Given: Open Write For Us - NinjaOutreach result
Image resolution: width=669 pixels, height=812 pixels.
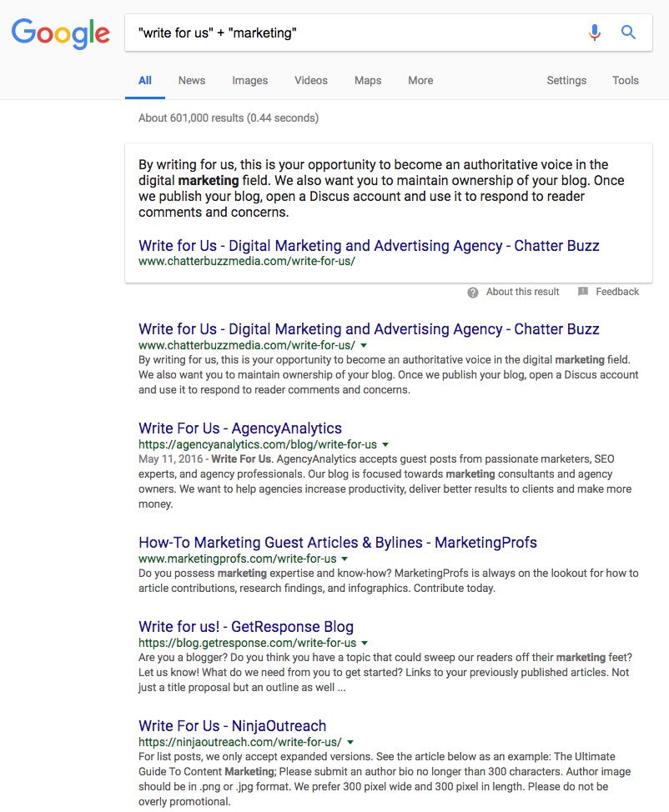Looking at the screenshot, I should [x=232, y=725].
